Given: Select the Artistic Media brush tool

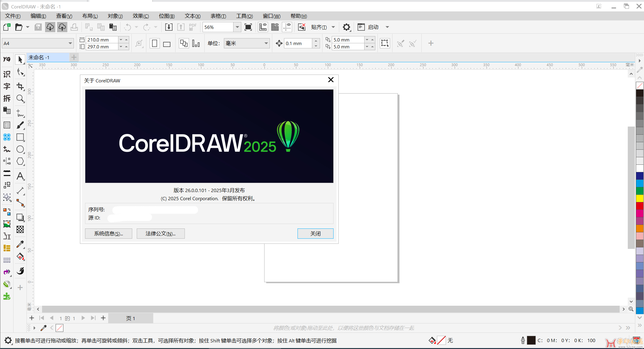Looking at the screenshot, I should click(20, 125).
